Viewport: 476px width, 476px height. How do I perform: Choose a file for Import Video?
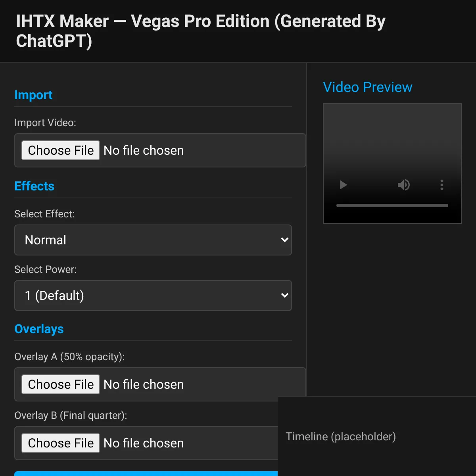pyautogui.click(x=61, y=150)
